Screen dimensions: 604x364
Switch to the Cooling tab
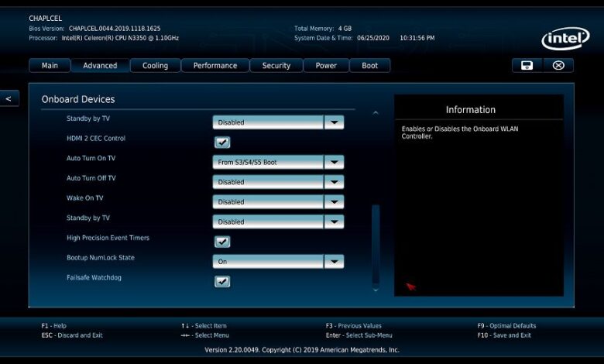pyautogui.click(x=155, y=66)
